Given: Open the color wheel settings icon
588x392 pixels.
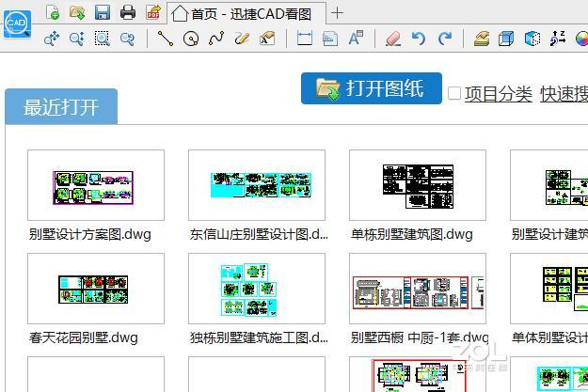Looking at the screenshot, I should (581, 39).
